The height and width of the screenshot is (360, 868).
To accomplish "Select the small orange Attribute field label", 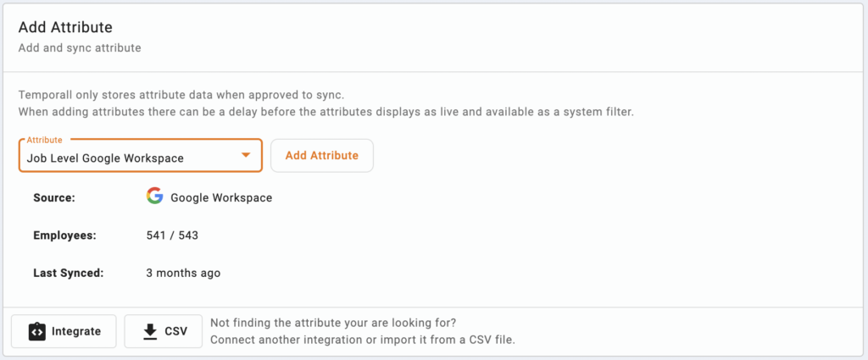I will click(44, 140).
